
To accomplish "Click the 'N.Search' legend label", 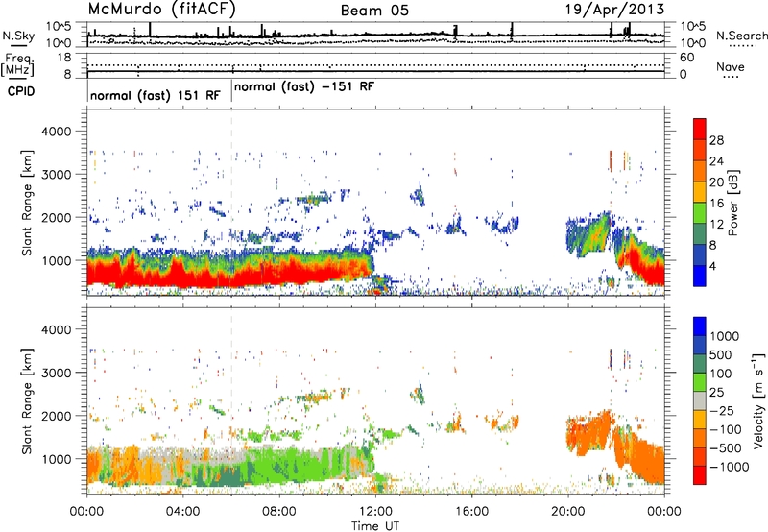I will tap(741, 36).
